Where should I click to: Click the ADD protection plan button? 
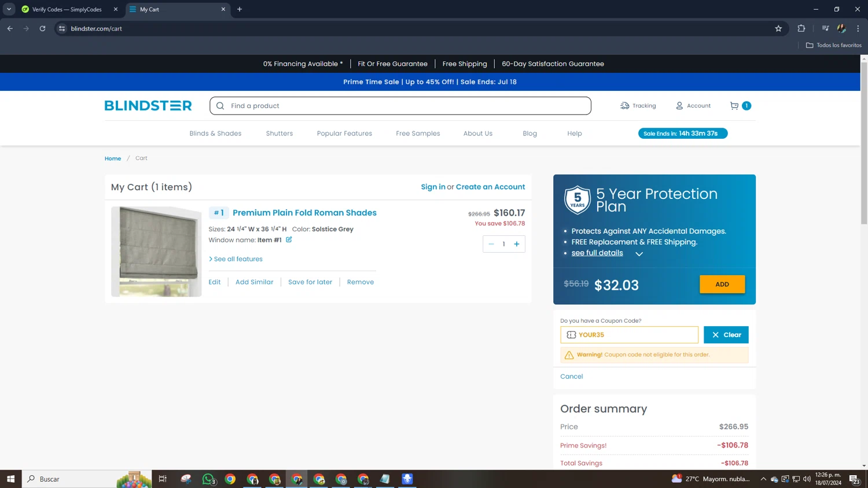click(722, 284)
